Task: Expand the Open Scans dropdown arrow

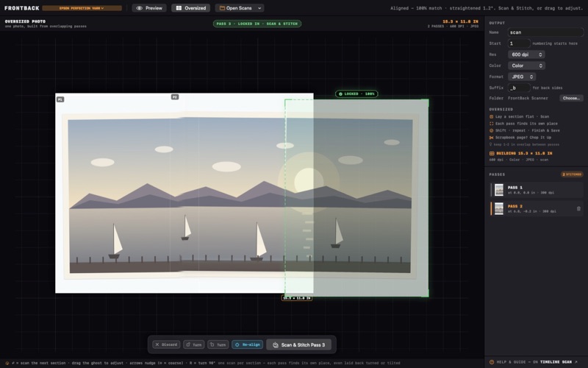Action: [x=259, y=8]
